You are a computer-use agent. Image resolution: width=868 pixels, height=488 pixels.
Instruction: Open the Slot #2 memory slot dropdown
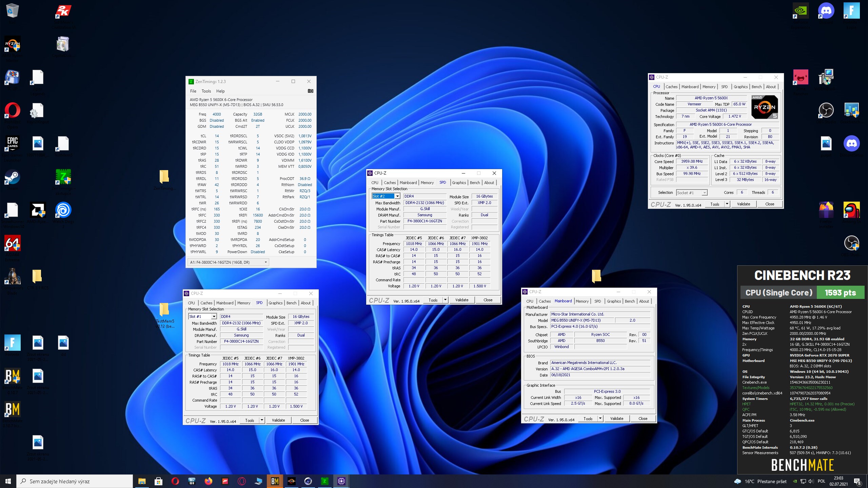(x=397, y=196)
